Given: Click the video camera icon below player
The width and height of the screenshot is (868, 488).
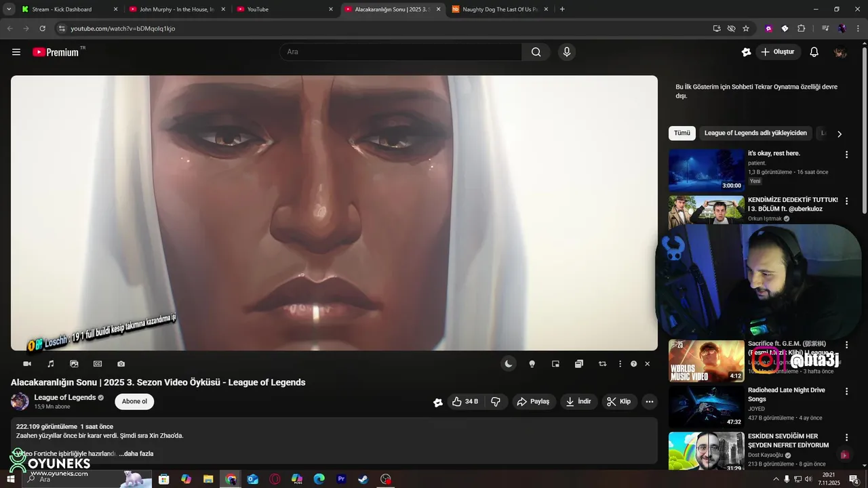Looking at the screenshot, I should click(27, 364).
